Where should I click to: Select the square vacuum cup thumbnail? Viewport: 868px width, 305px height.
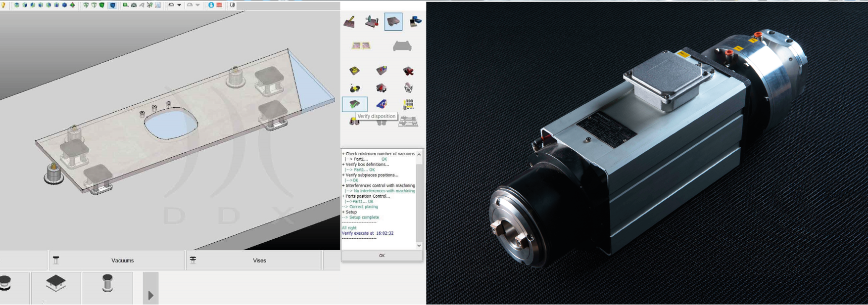pos(56,283)
